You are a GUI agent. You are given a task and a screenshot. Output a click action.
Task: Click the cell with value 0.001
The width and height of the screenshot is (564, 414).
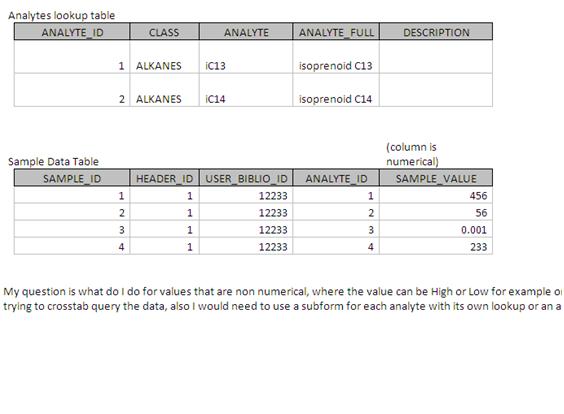[436, 229]
